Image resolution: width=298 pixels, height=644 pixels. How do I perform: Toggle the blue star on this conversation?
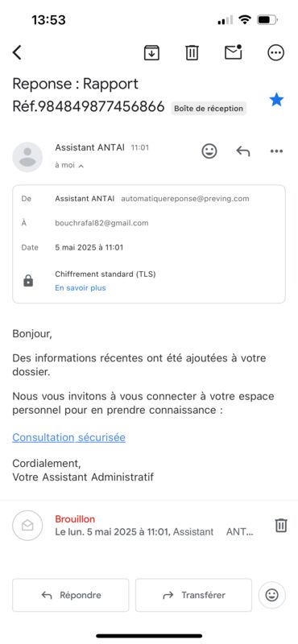pyautogui.click(x=276, y=100)
